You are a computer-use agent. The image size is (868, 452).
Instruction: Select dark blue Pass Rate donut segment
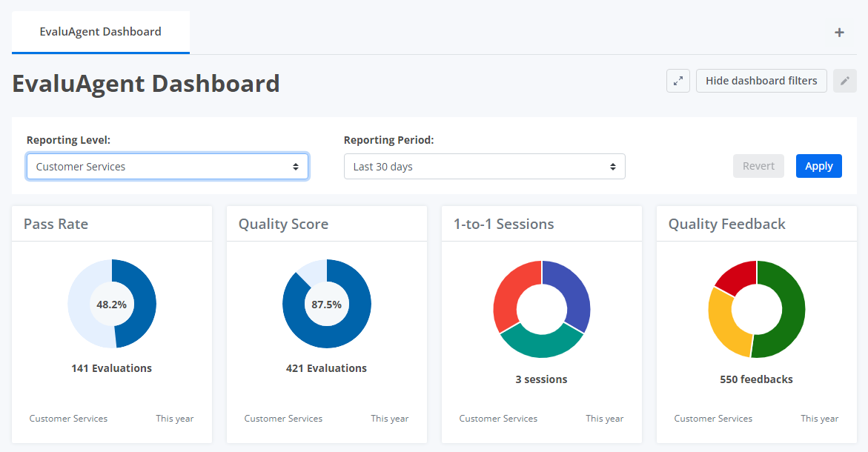click(x=145, y=305)
